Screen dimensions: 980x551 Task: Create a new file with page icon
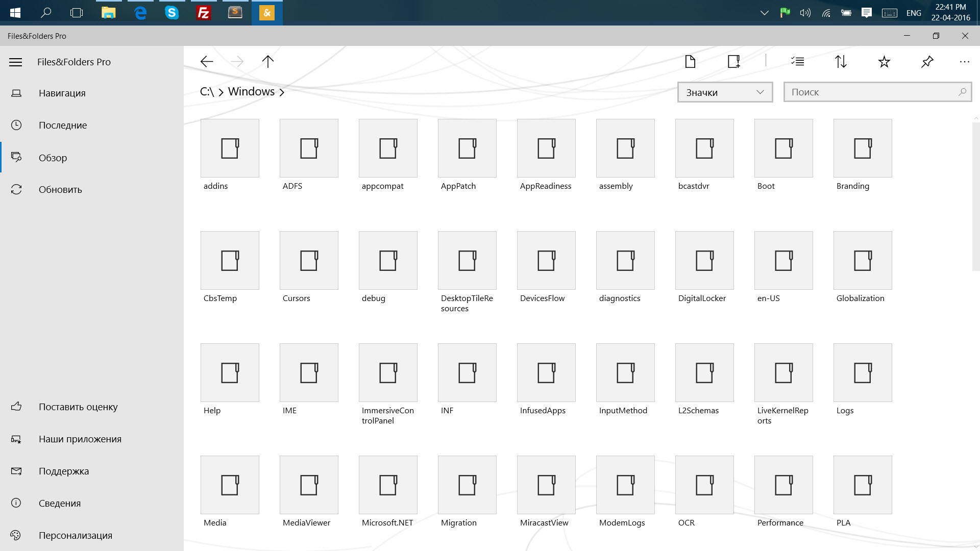690,62
